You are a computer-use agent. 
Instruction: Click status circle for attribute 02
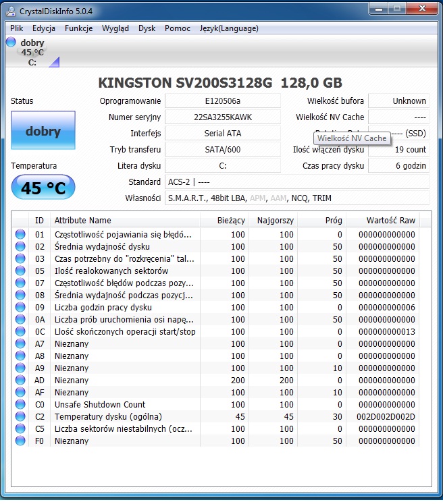(20, 246)
